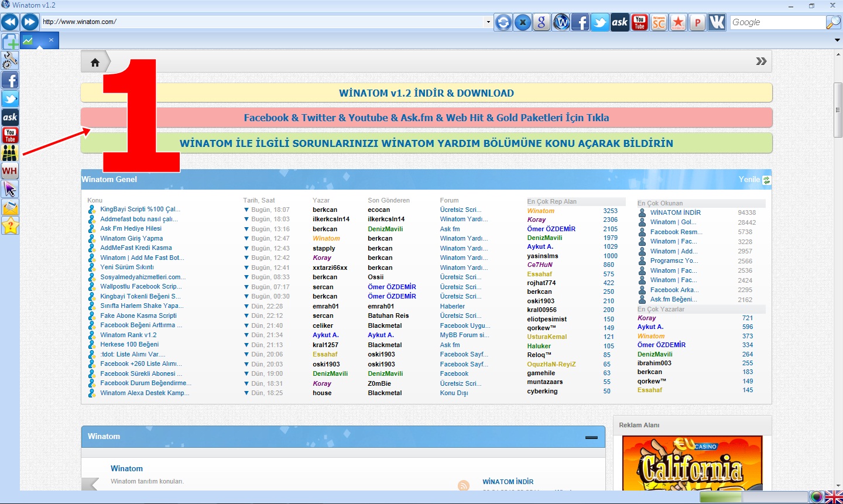Viewport: 843px width, 504px height.
Task: Select the open browser tab with chart icon
Action: pyautogui.click(x=39, y=41)
